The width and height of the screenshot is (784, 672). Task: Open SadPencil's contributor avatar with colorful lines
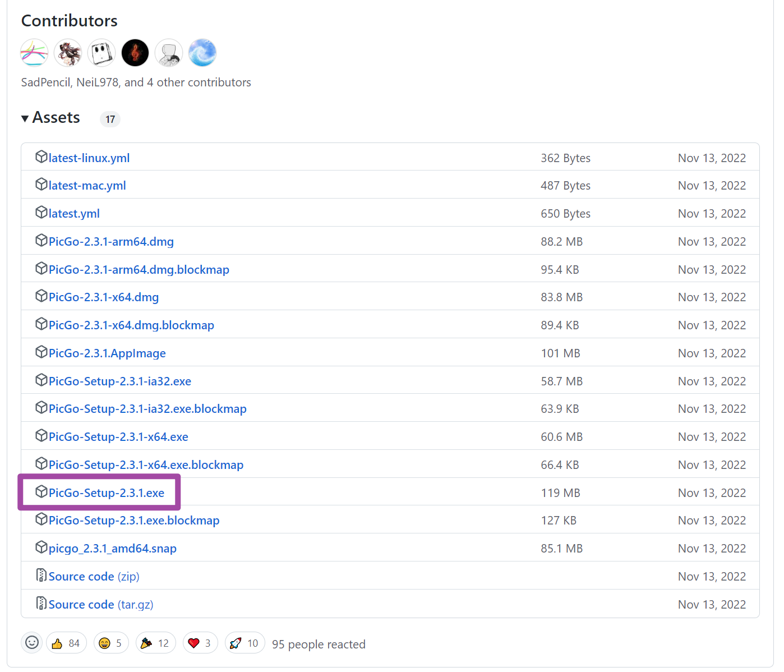pyautogui.click(x=34, y=53)
